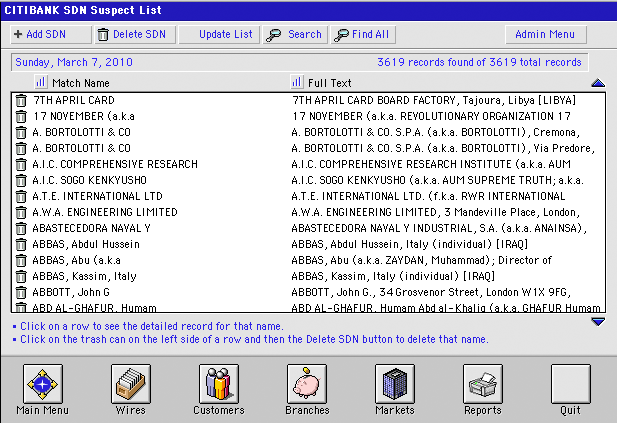The image size is (617, 423).
Task: Select A.W.A. ENGINEERING LIMITED match name
Action: [105, 212]
